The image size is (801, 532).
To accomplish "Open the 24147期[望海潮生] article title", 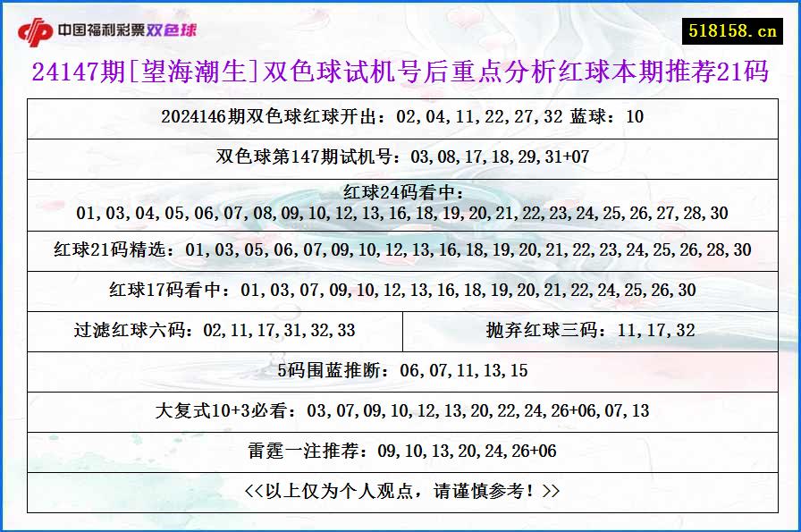I will pyautogui.click(x=400, y=73).
